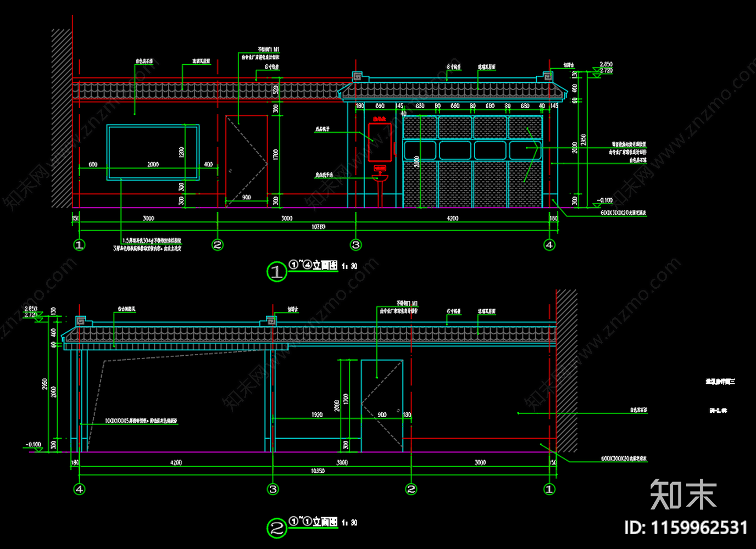Click the 1920 dimension in lower elevation

pyautogui.click(x=317, y=415)
